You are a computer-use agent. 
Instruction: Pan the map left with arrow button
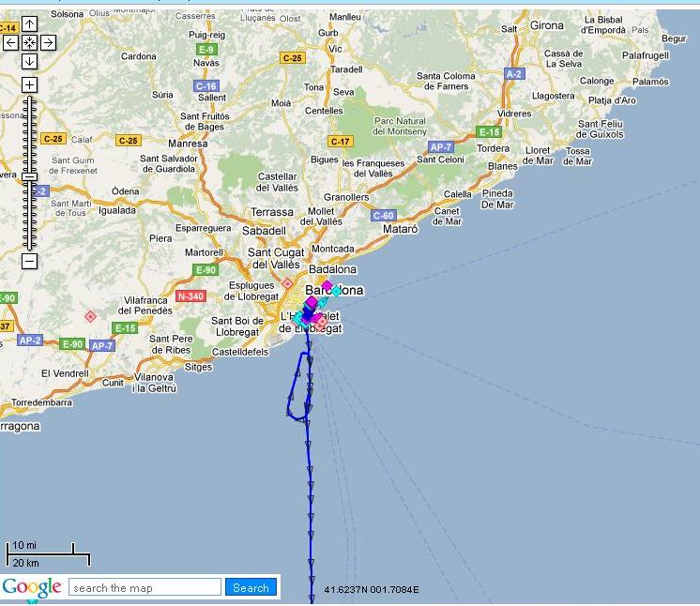10,43
